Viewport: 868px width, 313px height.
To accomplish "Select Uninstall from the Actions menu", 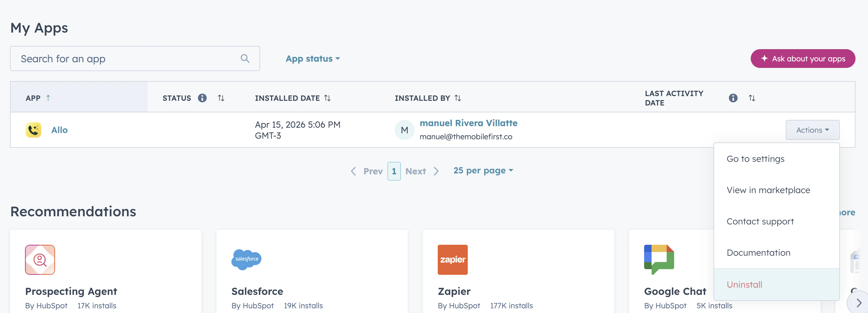I will point(776,284).
